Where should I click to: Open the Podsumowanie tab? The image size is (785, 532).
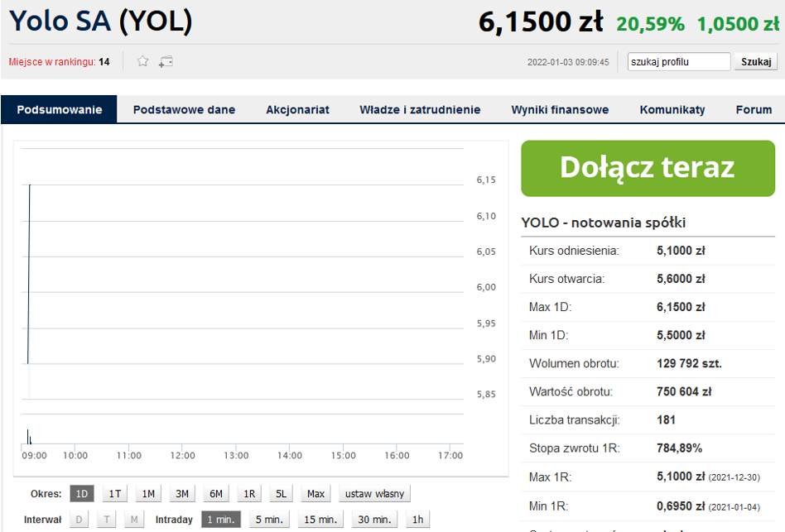pos(59,109)
